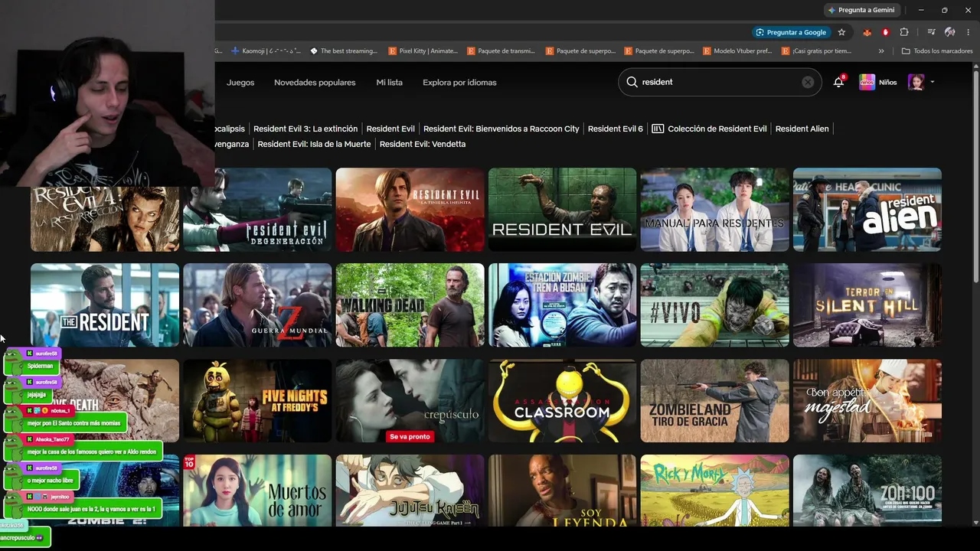980x551 pixels.
Task: Go to the Juegos section
Action: tap(240, 83)
